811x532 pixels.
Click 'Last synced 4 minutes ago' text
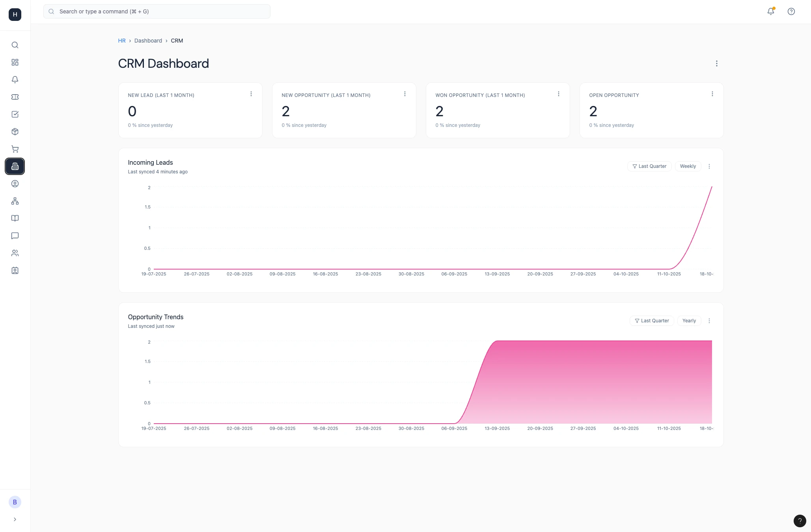pyautogui.click(x=158, y=172)
